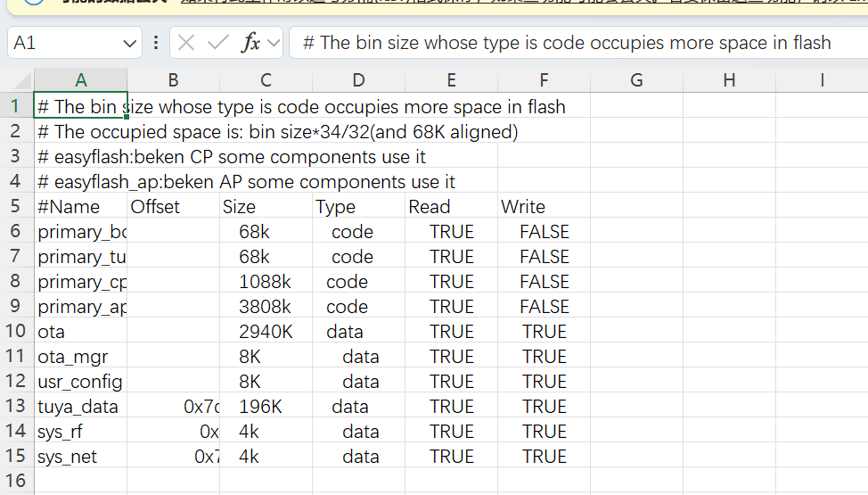Image resolution: width=868 pixels, height=495 pixels.
Task: Click inside the Name Box showing A1
Action: 62,43
